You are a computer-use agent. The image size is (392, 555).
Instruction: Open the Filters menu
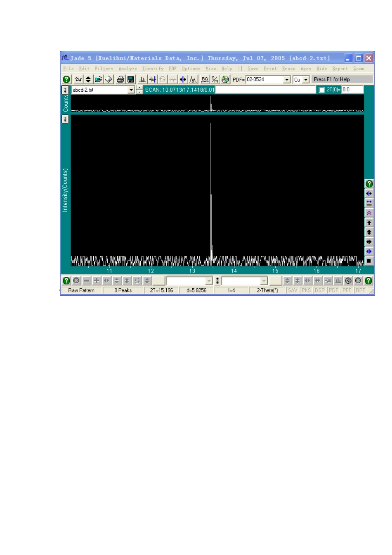coord(104,69)
